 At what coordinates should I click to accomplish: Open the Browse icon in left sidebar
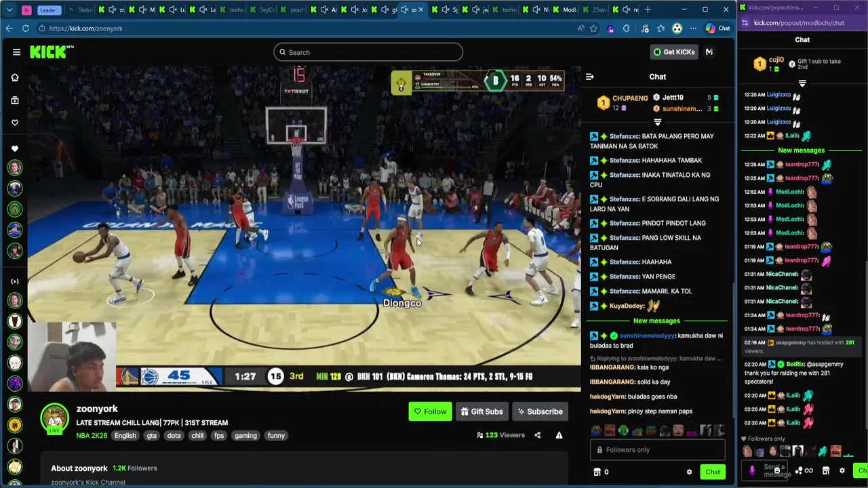point(15,100)
